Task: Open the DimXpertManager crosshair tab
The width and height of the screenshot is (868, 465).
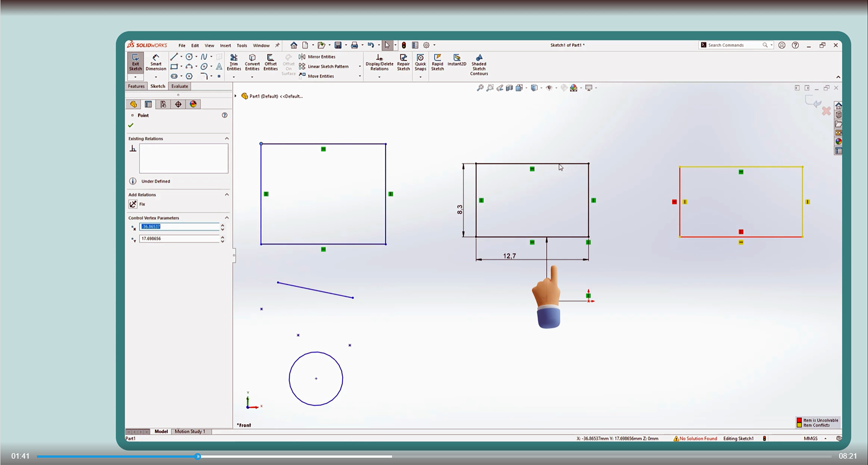Action: [178, 104]
